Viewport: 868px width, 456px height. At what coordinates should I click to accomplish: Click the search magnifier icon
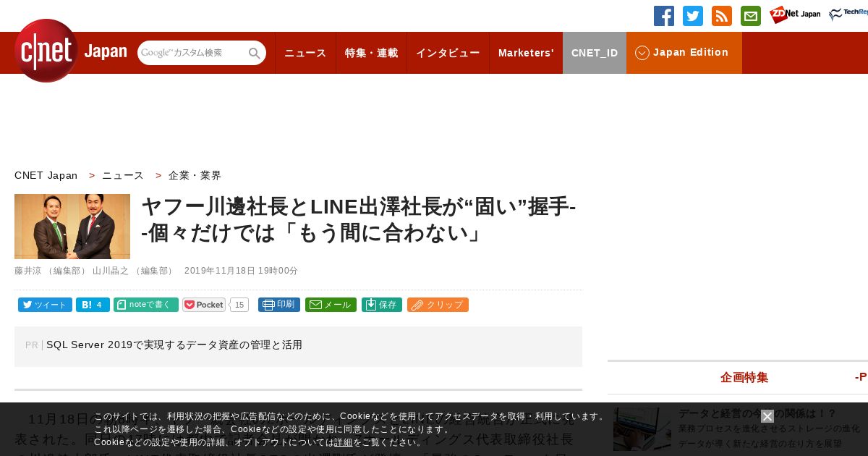coord(255,53)
